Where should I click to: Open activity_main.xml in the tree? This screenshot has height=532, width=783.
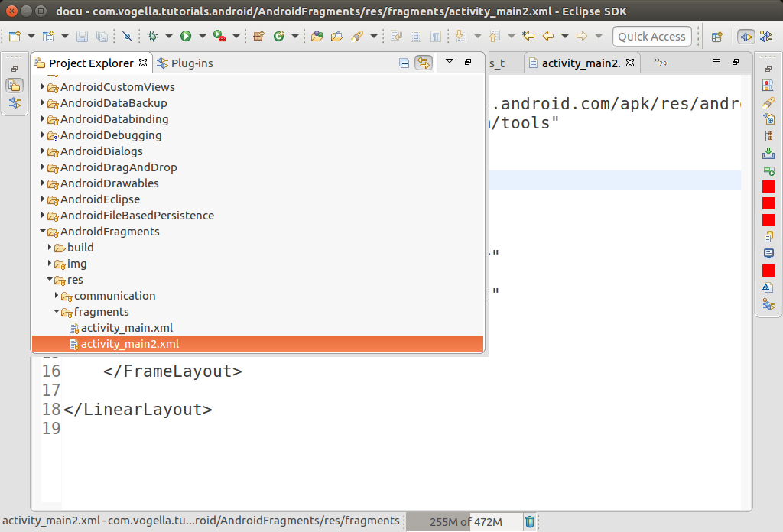point(127,328)
